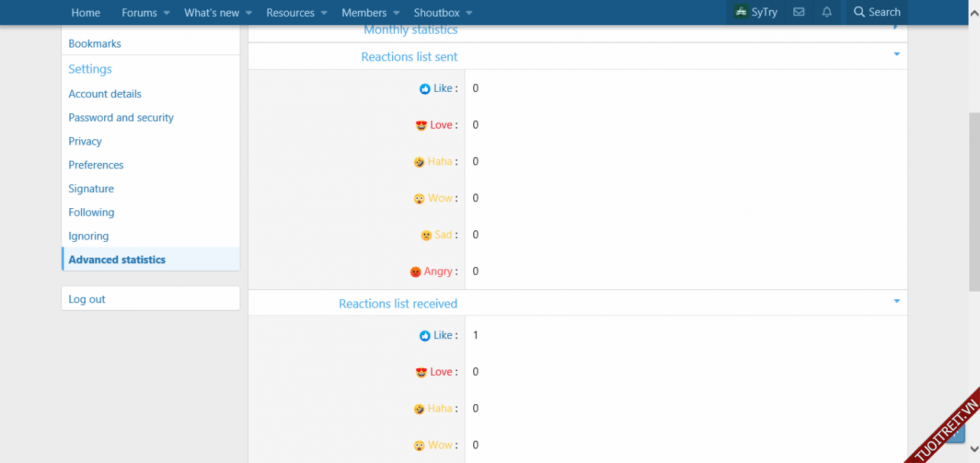This screenshot has height=463, width=980.
Task: Expand the Forums dropdown arrow
Action: pyautogui.click(x=166, y=13)
